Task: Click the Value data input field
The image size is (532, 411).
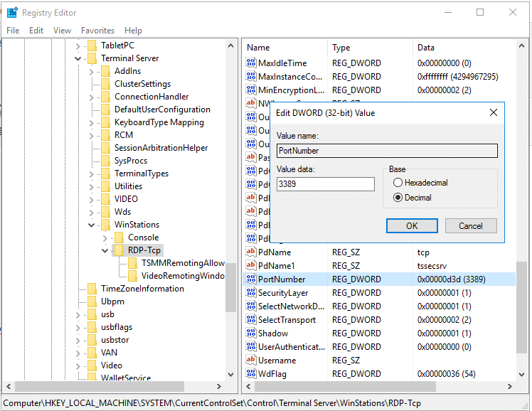Action: pyautogui.click(x=325, y=184)
